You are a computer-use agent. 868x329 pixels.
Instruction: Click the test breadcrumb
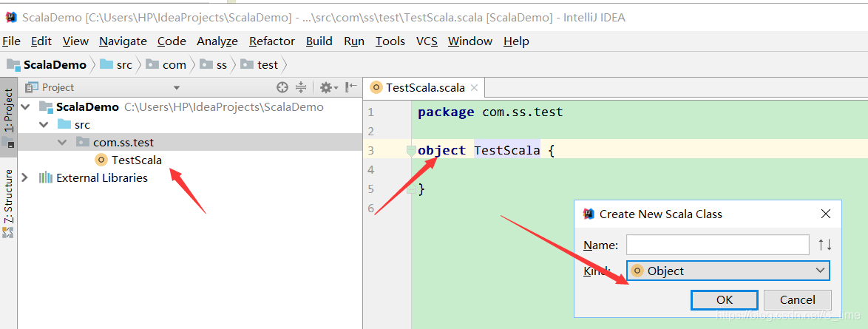[260, 65]
